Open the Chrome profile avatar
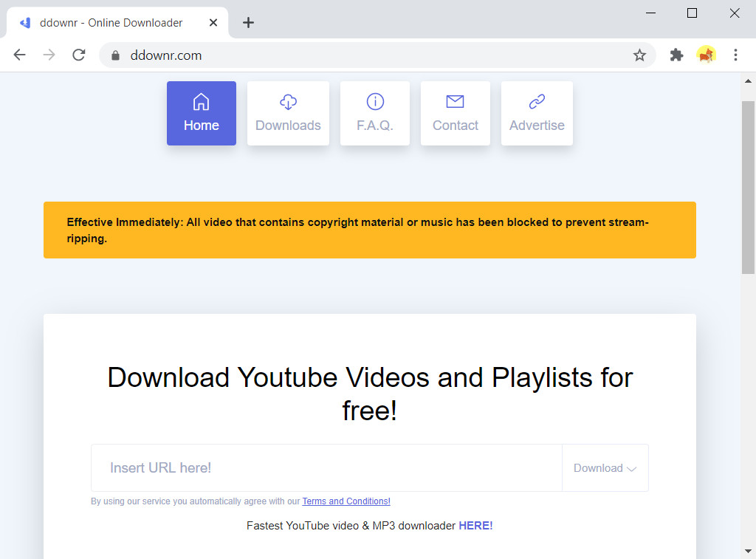 [x=706, y=55]
